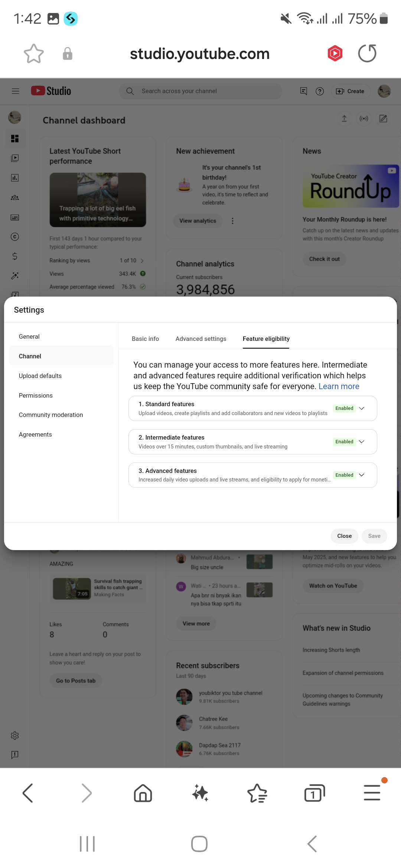
Task: Click the Go live broadcast icon
Action: 364,119
